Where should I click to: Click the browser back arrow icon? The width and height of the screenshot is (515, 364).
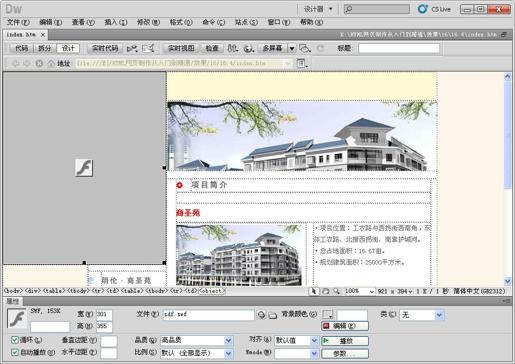15,63
